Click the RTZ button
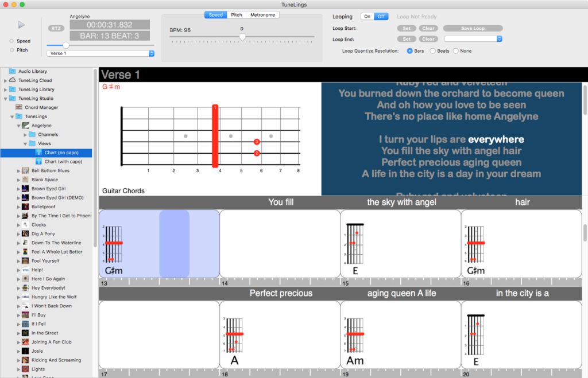 point(56,28)
